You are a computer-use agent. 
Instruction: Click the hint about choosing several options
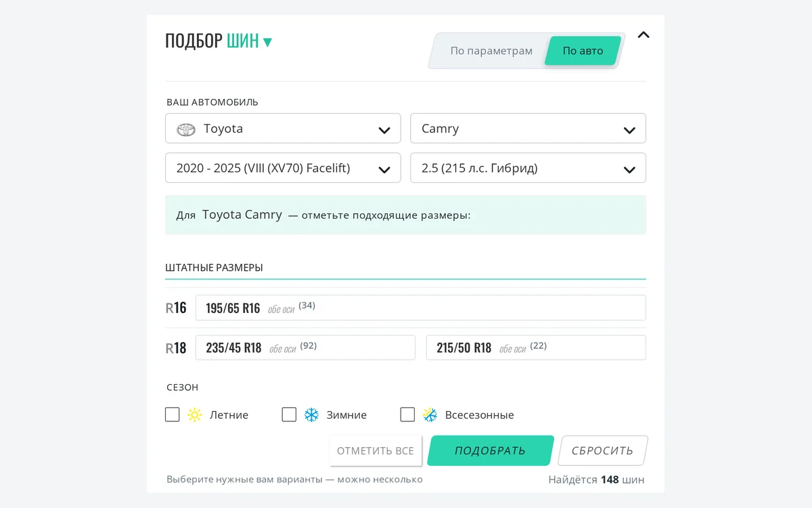pyautogui.click(x=294, y=480)
